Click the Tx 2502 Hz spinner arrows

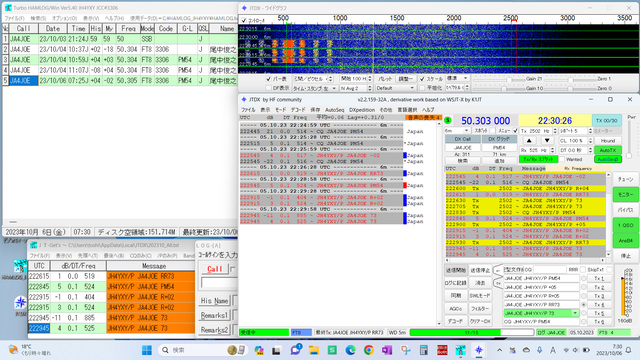click(555, 131)
